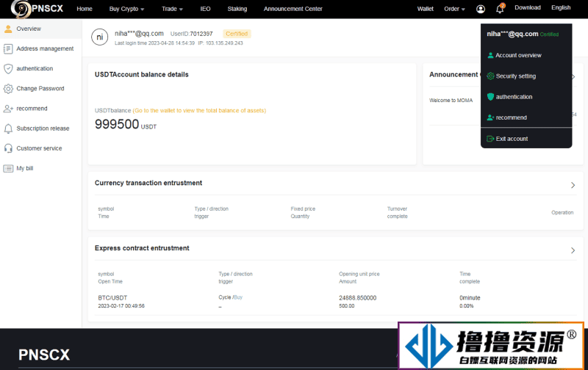Click the 0minute time value
Viewport: 588px width, 370px height.
click(470, 298)
